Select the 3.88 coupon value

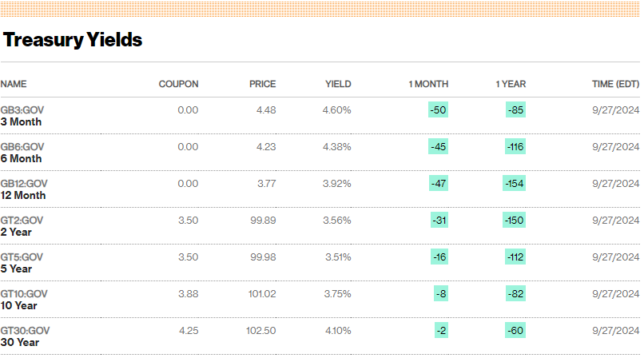point(187,293)
